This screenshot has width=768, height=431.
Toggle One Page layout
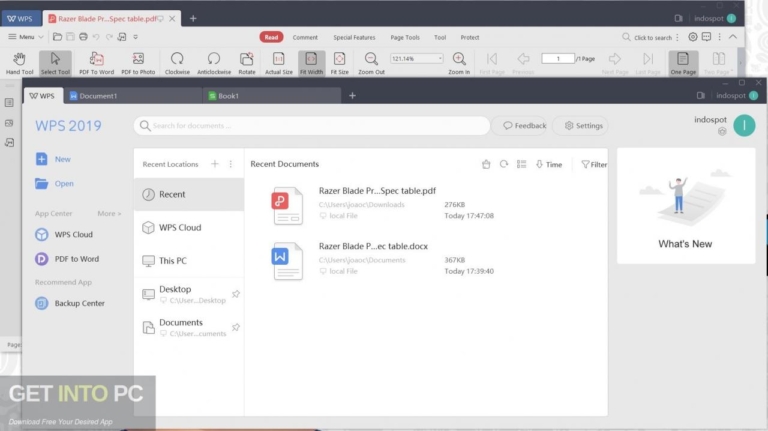(683, 63)
